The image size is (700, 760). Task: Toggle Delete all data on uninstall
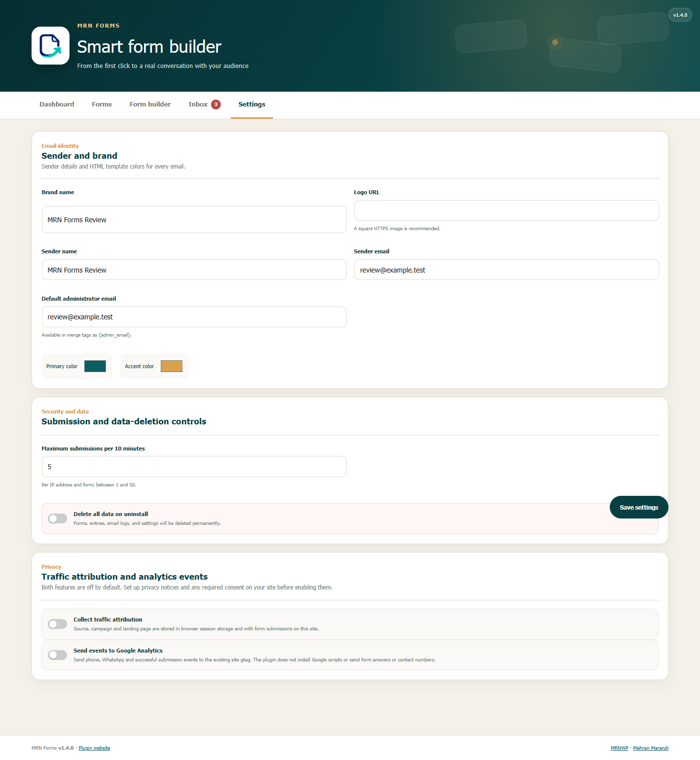[58, 518]
